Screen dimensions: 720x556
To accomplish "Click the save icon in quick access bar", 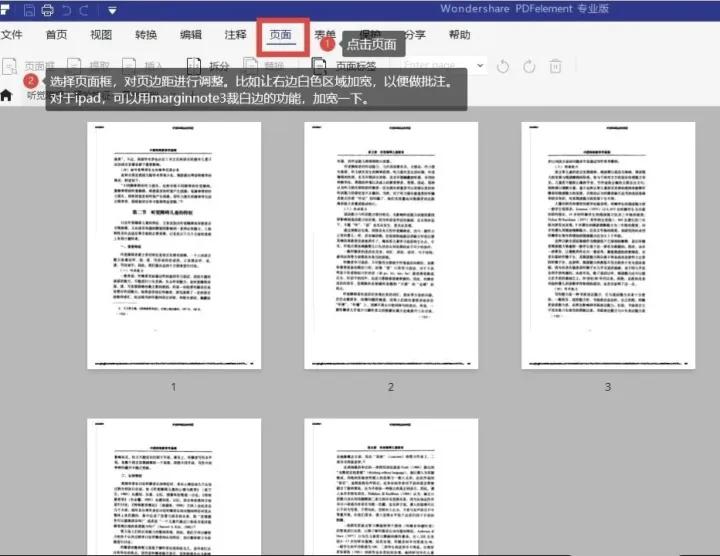I will click(29, 10).
